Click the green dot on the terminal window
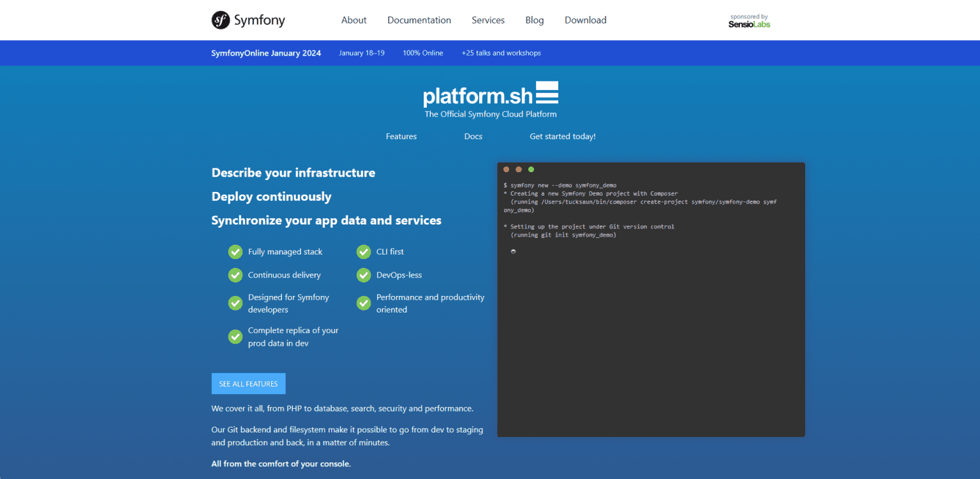980x479 pixels. (531, 169)
